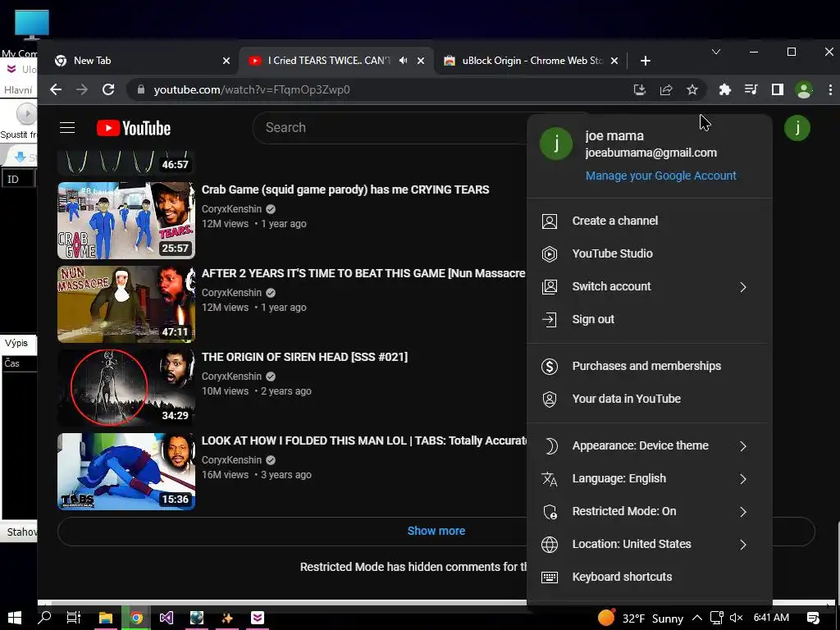Toggle the Chrome side panel icon
The image size is (840, 630).
778,89
